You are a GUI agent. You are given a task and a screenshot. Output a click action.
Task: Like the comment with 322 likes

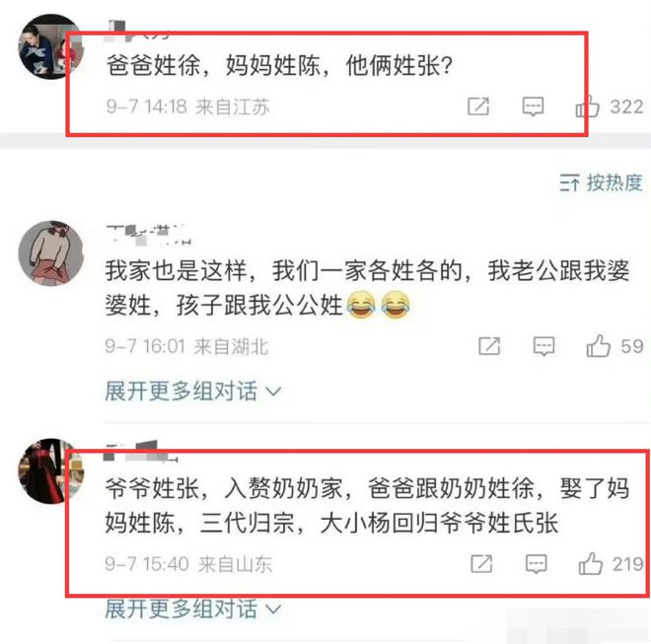588,107
